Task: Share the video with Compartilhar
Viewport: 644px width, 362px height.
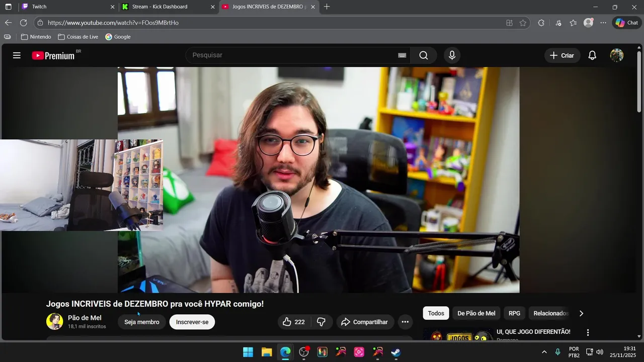Action: (x=365, y=322)
